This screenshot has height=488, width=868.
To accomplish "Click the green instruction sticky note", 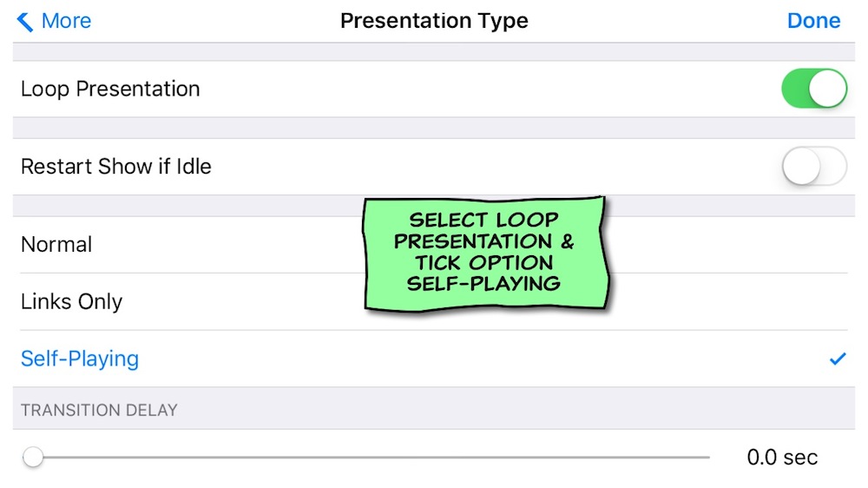I will click(486, 254).
